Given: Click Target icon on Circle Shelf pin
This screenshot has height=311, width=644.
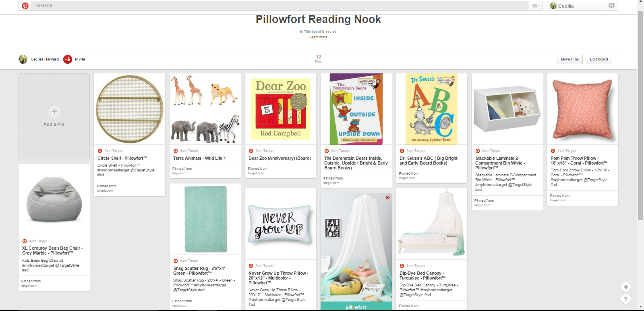Looking at the screenshot, I should coord(100,151).
